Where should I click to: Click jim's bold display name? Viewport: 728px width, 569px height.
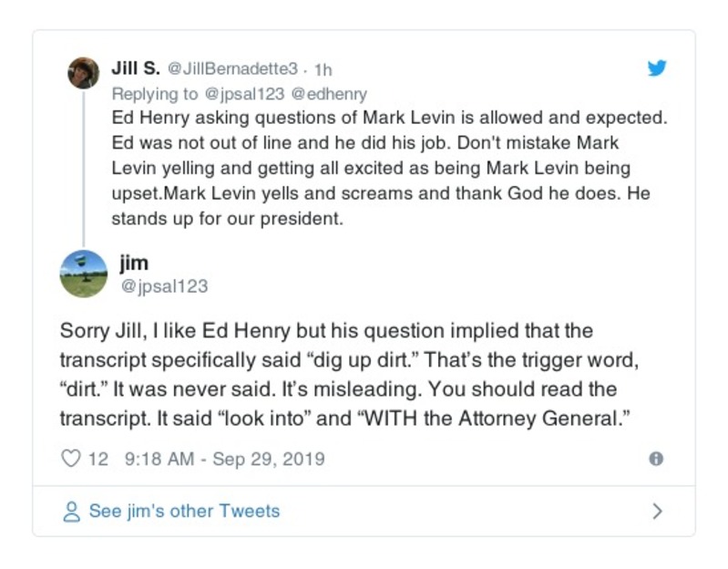point(134,264)
